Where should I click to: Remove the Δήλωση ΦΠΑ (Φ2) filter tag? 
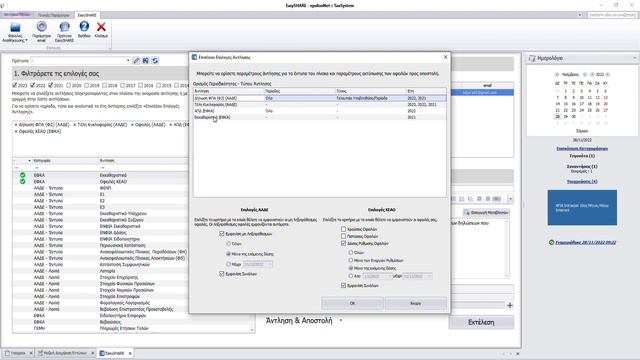tap(16, 125)
